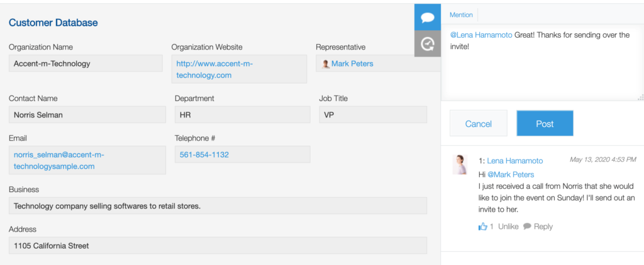Click the thumbs-up like icon

coord(483,227)
